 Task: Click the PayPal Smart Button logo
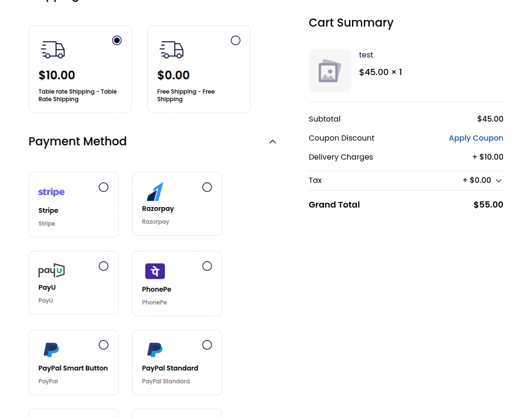[51, 350]
